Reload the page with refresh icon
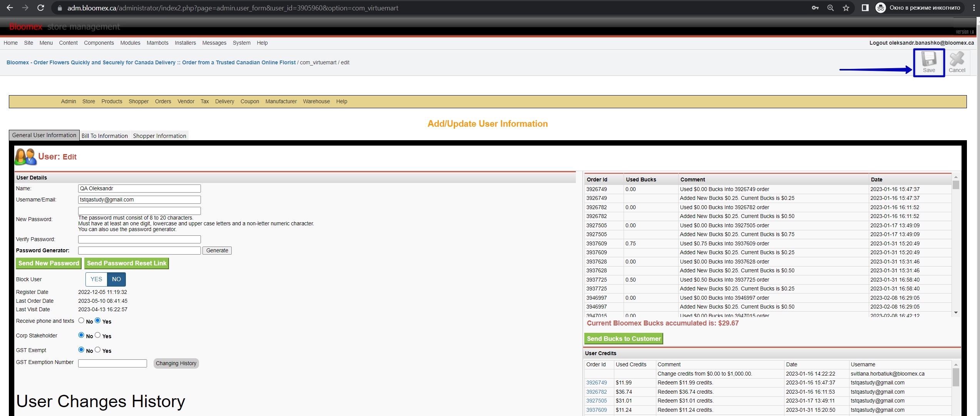The image size is (980, 416). point(41,8)
